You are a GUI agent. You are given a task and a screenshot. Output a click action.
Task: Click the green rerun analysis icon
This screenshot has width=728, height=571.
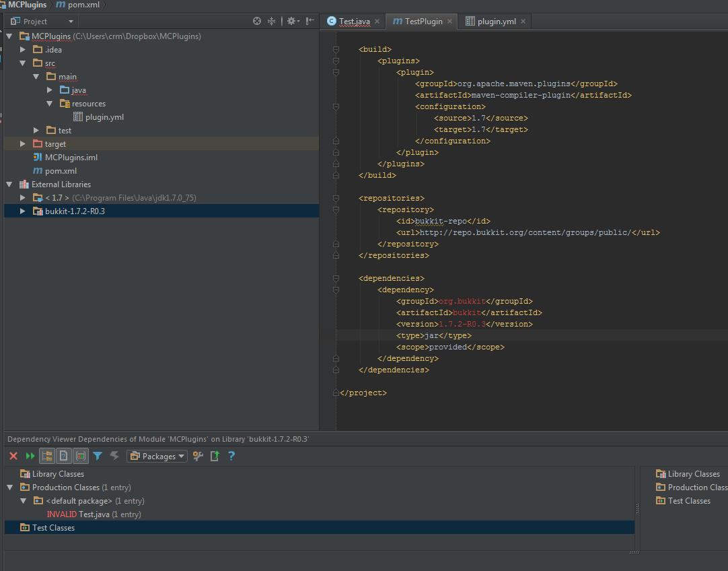[30, 456]
